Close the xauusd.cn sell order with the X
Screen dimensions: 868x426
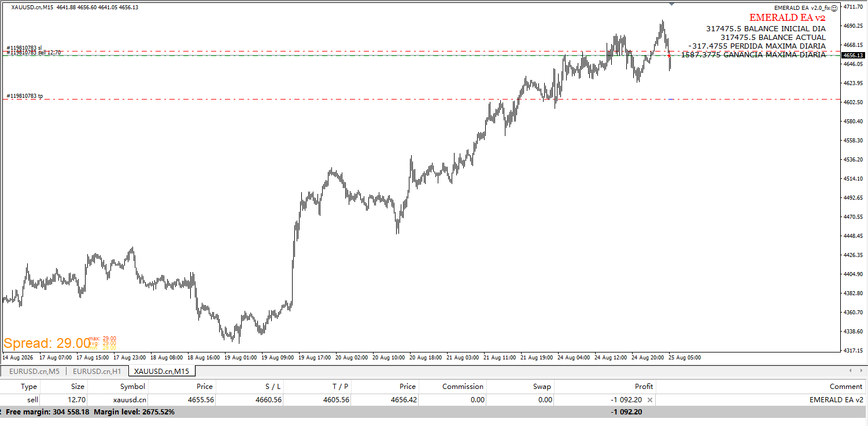(649, 400)
